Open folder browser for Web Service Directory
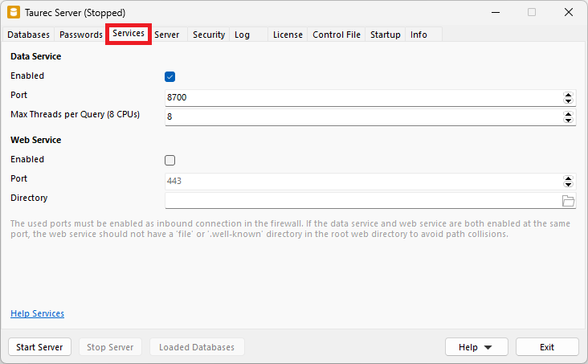The height and width of the screenshot is (364, 588). (x=568, y=201)
